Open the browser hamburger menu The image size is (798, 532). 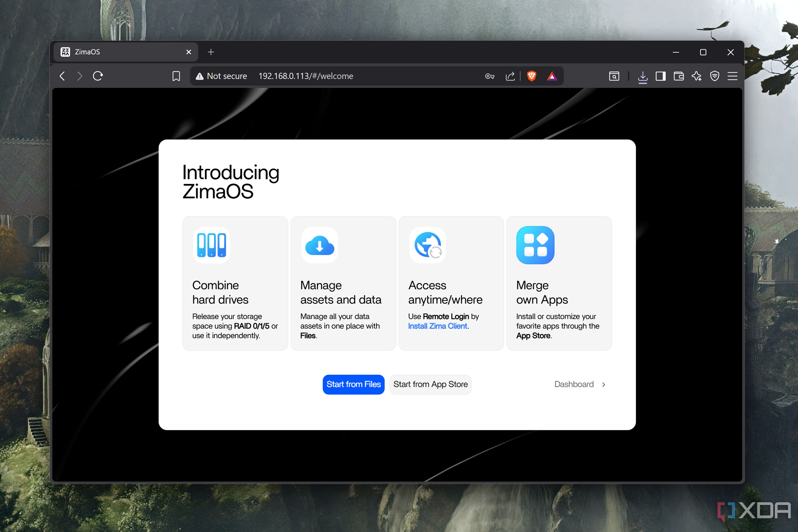point(733,76)
